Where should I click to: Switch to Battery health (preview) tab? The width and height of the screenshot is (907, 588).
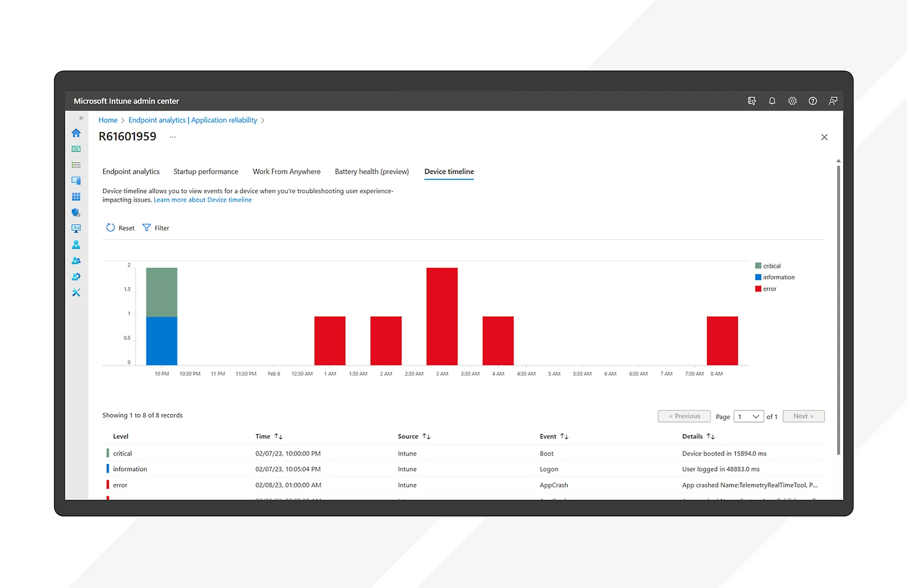[x=372, y=171]
